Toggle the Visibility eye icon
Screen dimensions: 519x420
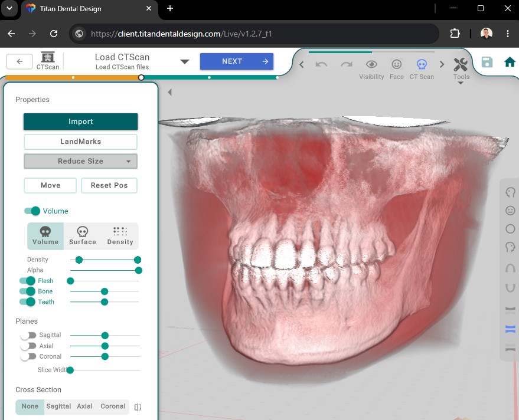point(371,64)
